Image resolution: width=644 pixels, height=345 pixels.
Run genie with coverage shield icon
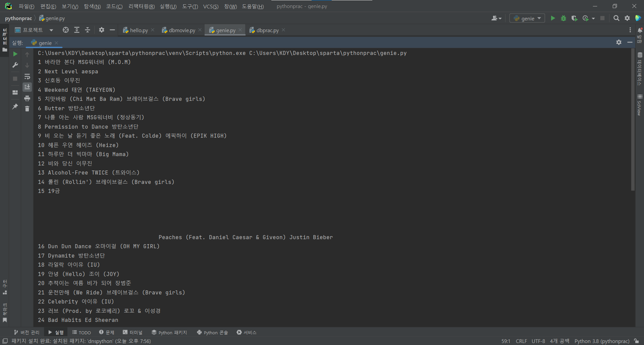pyautogui.click(x=574, y=18)
